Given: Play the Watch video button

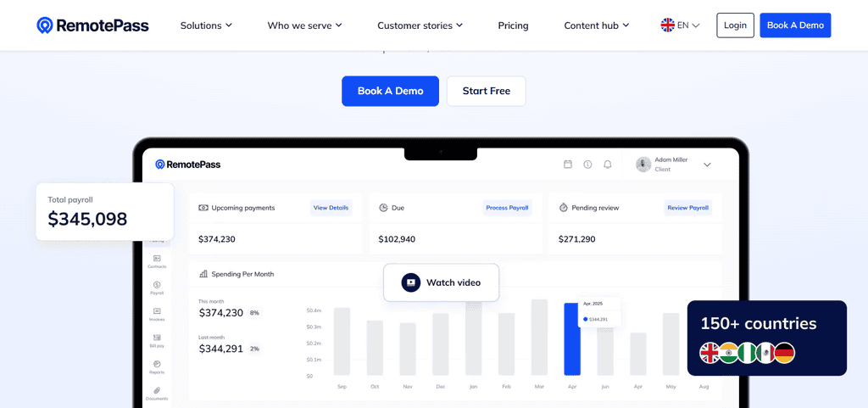Looking at the screenshot, I should 441,282.
